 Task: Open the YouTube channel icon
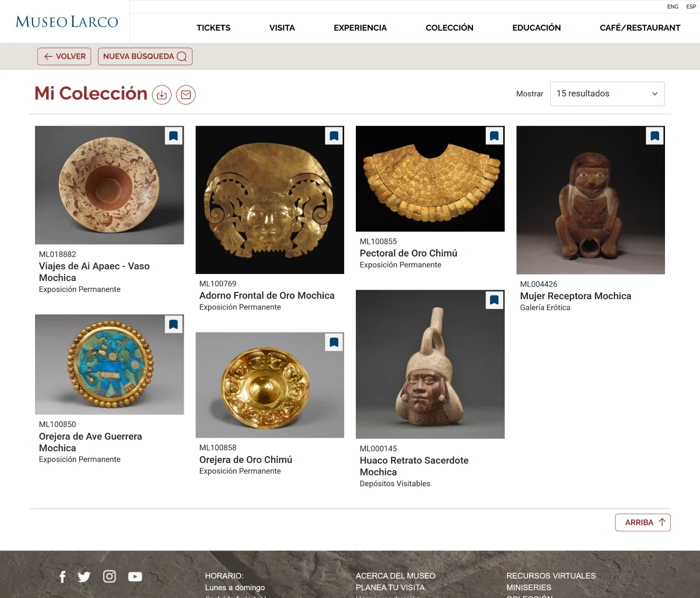[x=135, y=577]
